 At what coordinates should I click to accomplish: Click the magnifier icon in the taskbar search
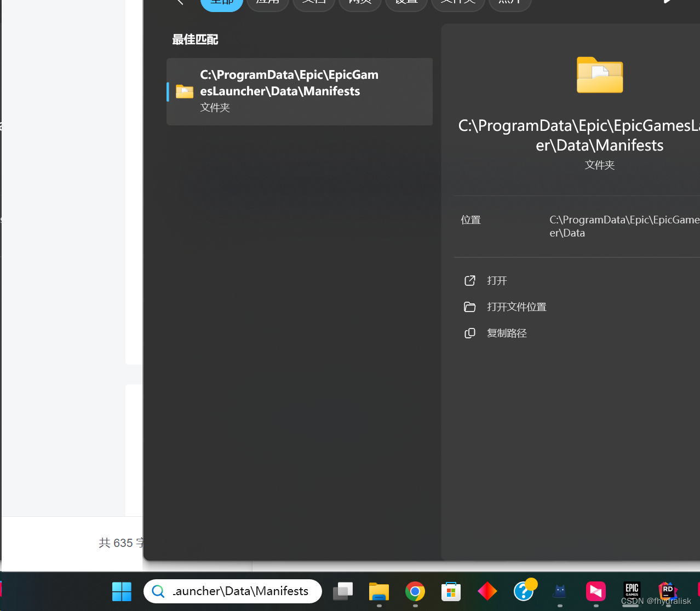coord(158,591)
